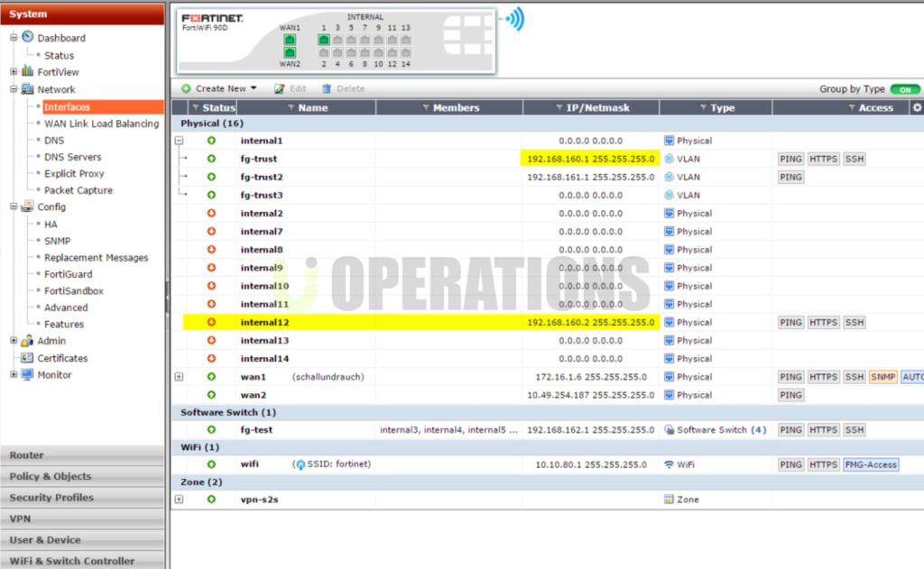
Task: Open Packet Capture page
Action: pyautogui.click(x=79, y=190)
